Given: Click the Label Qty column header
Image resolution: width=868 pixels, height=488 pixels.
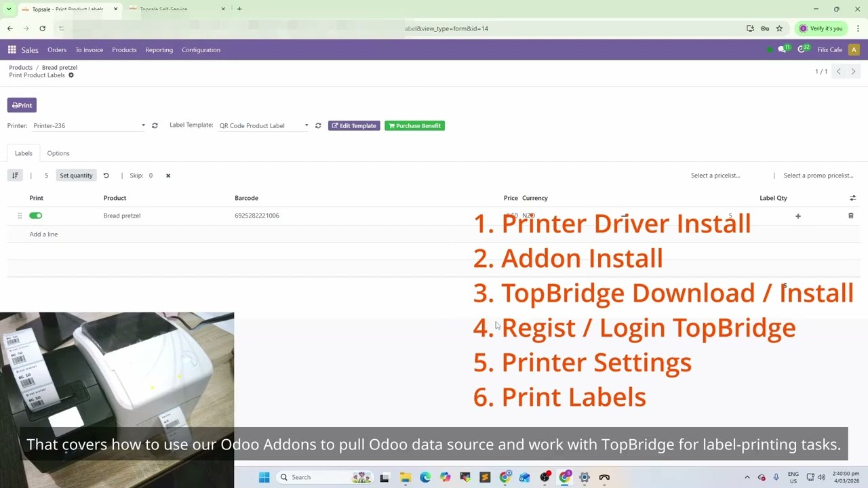Looking at the screenshot, I should click(x=773, y=198).
